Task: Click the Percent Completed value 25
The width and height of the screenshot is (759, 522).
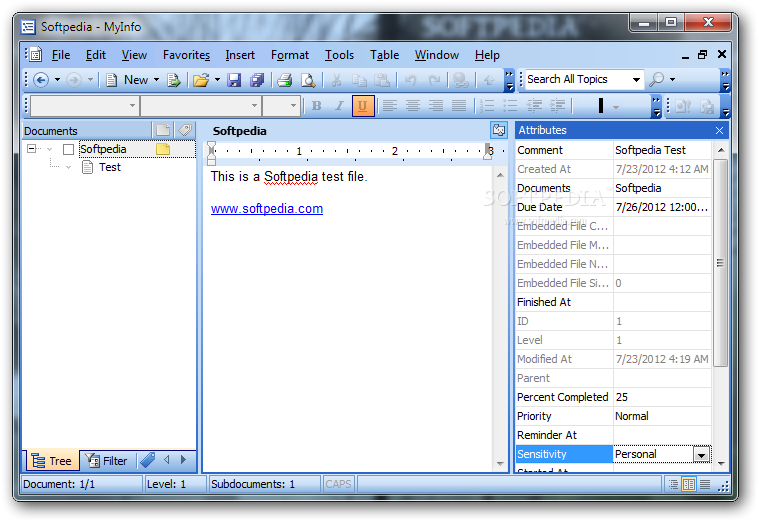Action: click(662, 397)
